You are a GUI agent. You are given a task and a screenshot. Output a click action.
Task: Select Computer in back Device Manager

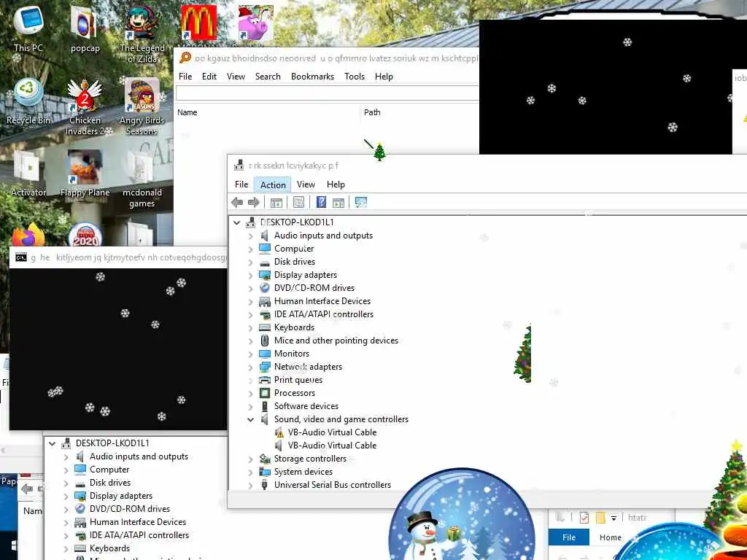pos(109,470)
